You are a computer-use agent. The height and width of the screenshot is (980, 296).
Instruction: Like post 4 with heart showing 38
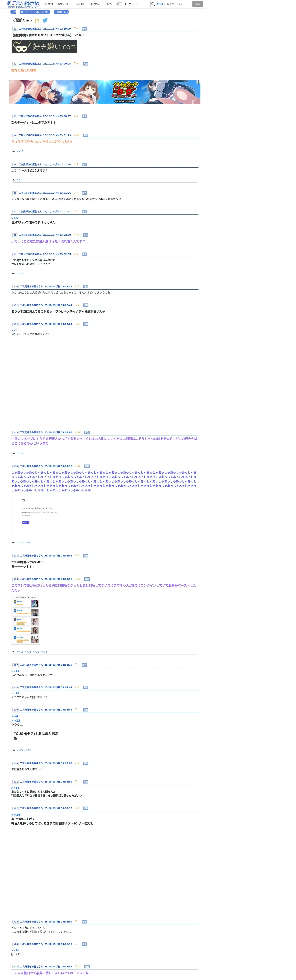(75, 135)
